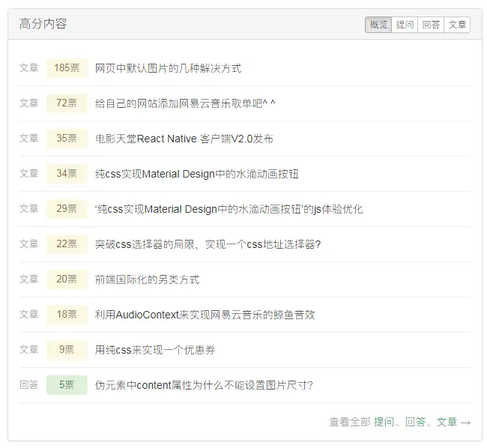Open answer 伪元素中content属性为什么不能设置图片尺寸
This screenshot has width=487, height=448.
[204, 385]
